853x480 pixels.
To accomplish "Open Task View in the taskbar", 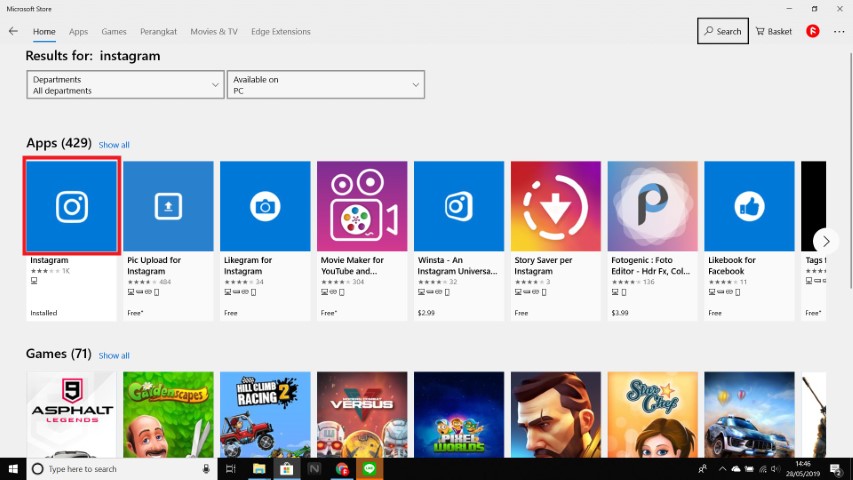I will tap(231, 469).
